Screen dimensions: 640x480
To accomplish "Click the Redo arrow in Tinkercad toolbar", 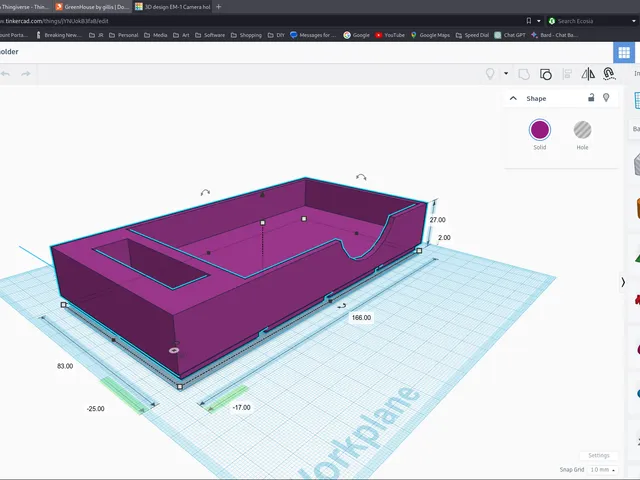I will (26, 74).
